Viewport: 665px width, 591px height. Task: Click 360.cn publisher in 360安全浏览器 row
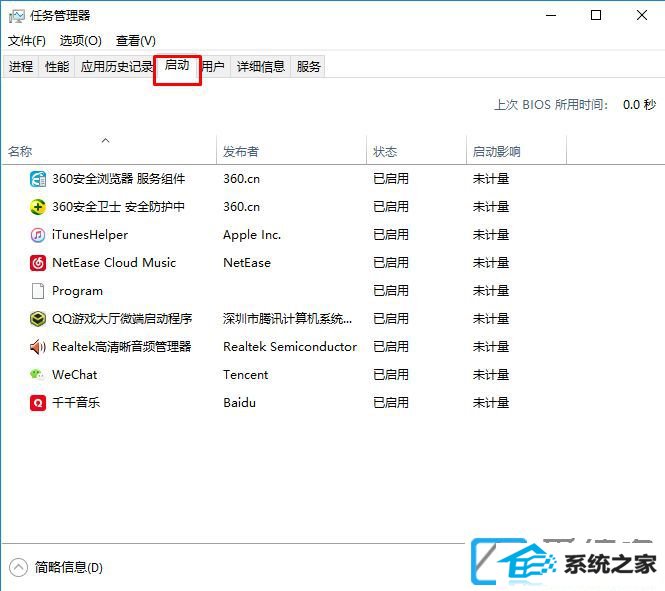241,179
